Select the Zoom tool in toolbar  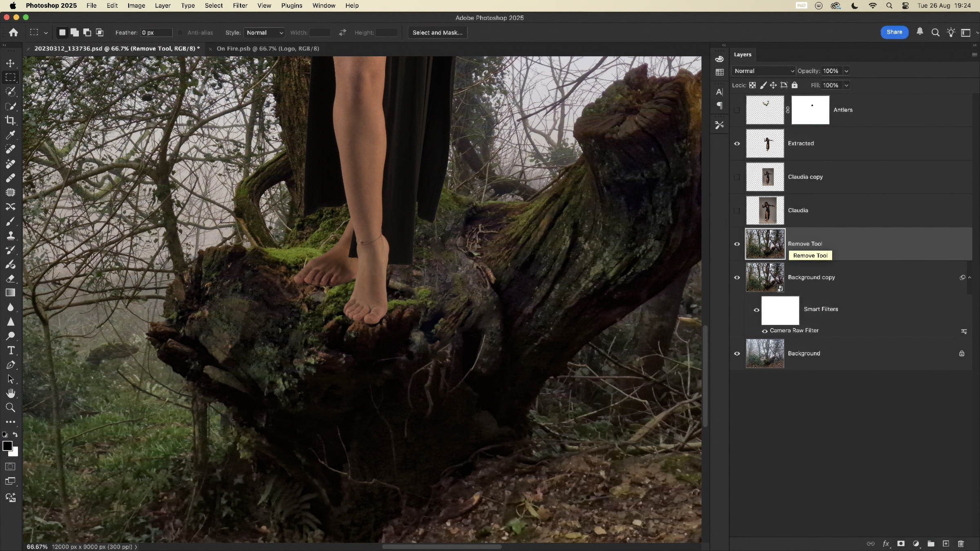11,407
